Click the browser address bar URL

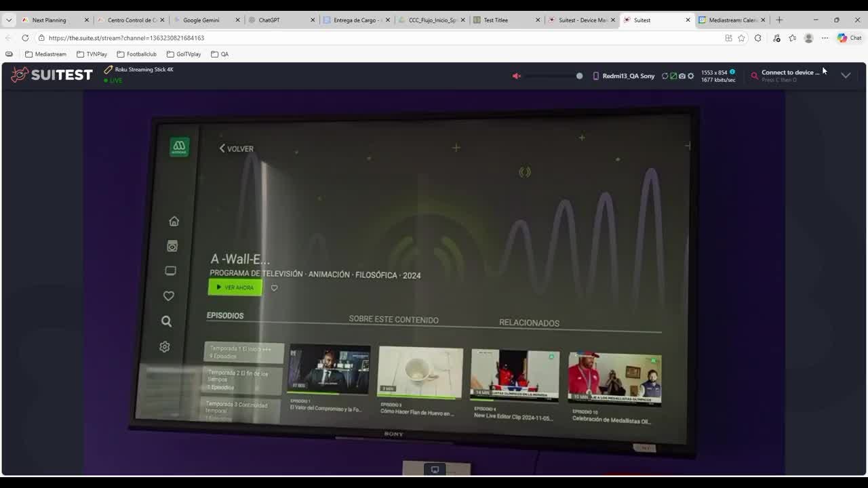(126, 38)
